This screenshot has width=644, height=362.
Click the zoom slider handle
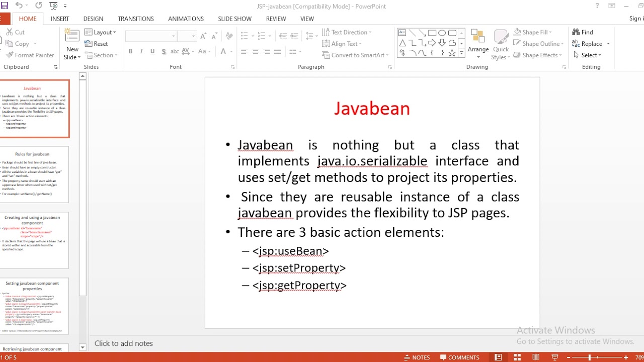click(589, 357)
